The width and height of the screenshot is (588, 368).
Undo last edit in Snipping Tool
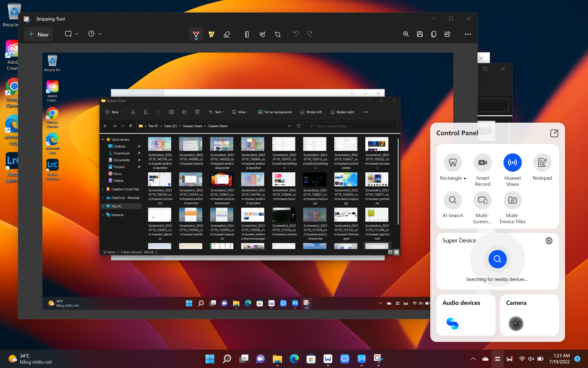pos(296,34)
